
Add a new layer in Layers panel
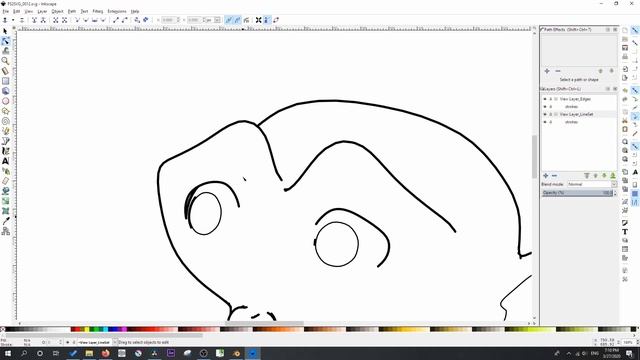click(x=546, y=176)
